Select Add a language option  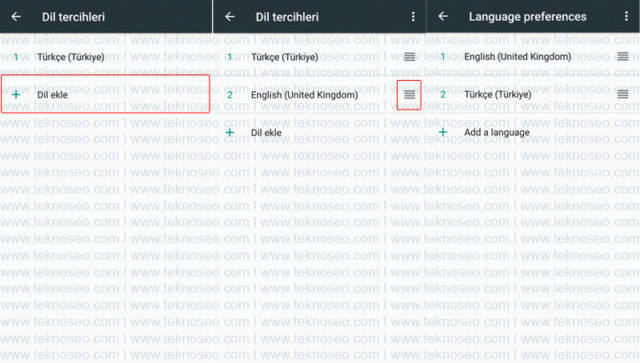(533, 132)
